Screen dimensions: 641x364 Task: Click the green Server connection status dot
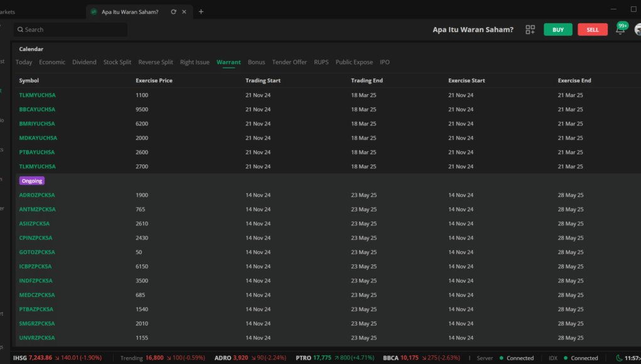tap(500, 358)
